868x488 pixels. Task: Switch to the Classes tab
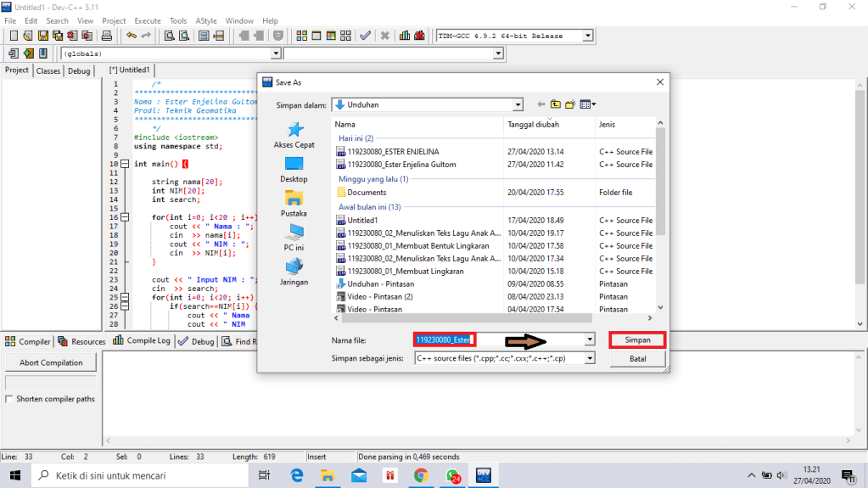point(48,71)
